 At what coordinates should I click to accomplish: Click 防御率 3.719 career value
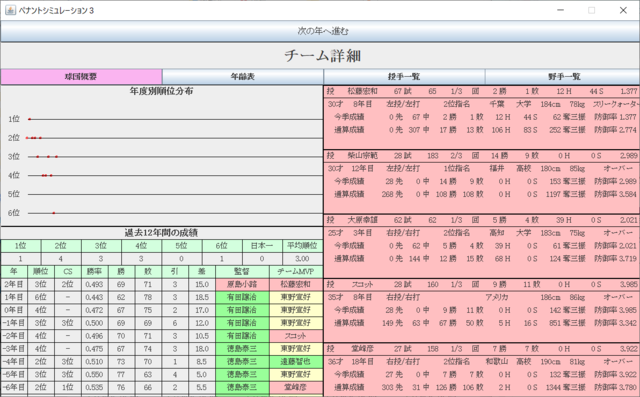pos(616,259)
